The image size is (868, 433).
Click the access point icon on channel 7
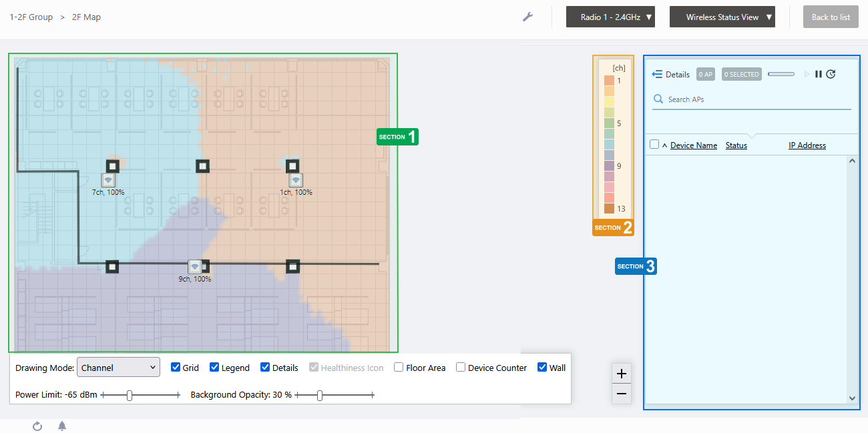click(x=108, y=180)
